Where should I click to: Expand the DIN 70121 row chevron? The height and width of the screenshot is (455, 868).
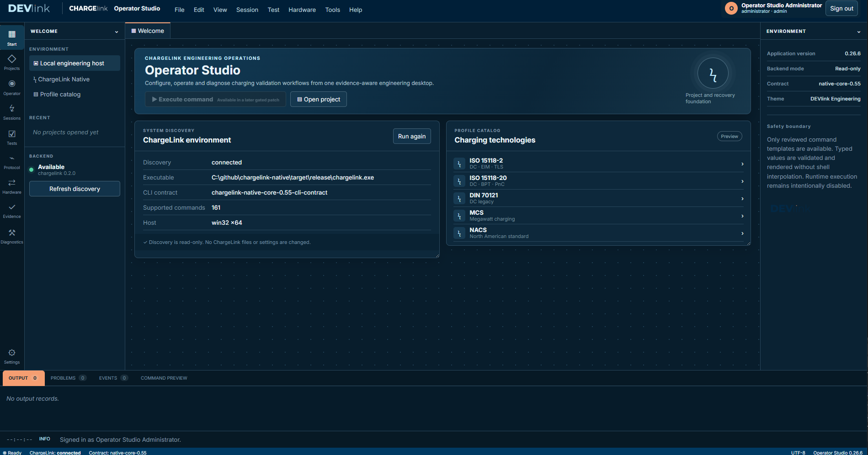tap(742, 198)
